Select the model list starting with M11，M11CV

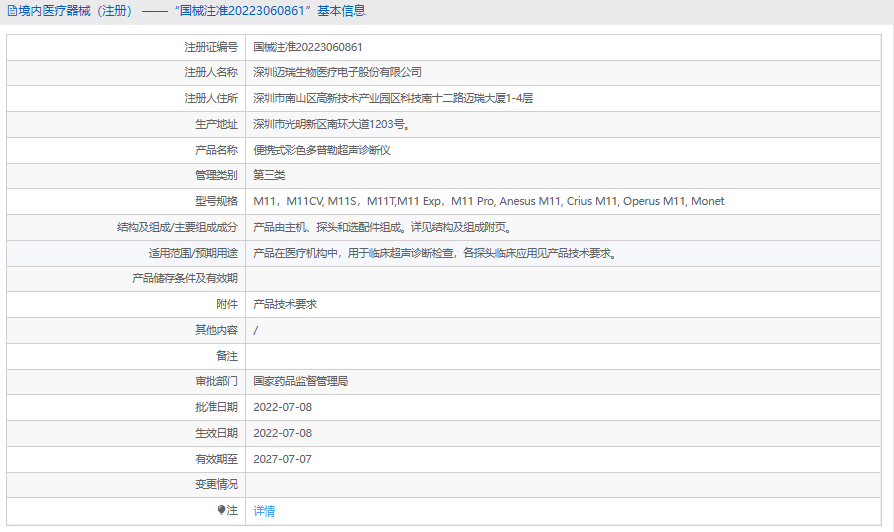click(489, 201)
